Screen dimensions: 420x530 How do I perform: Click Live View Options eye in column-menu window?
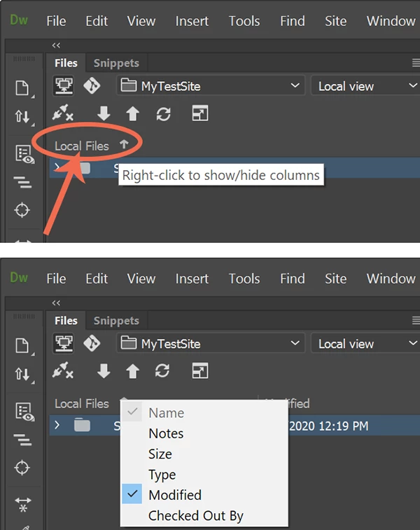click(25, 412)
